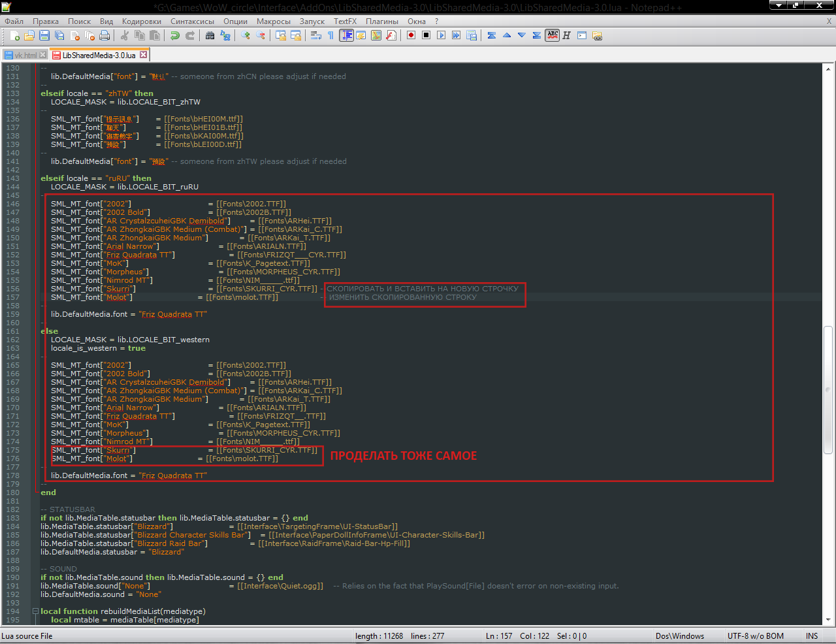Paste clipboard using the toolbar paste icon
Image resolution: width=836 pixels, height=644 pixels.
(154, 35)
